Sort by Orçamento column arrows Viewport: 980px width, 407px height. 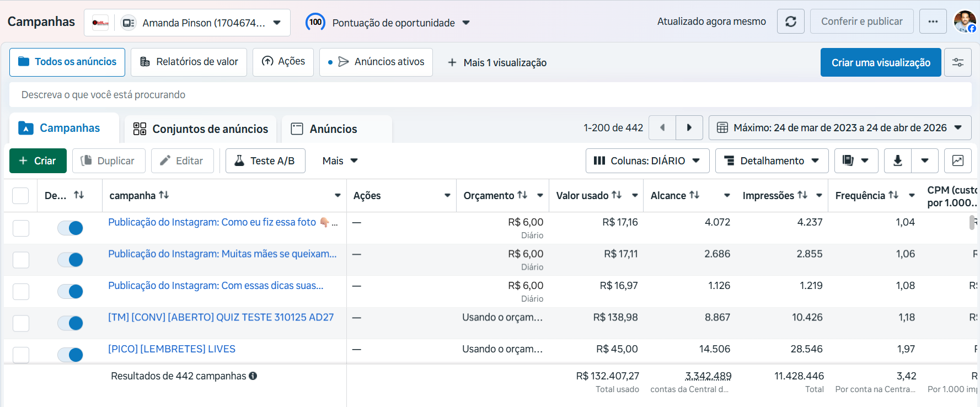[522, 195]
